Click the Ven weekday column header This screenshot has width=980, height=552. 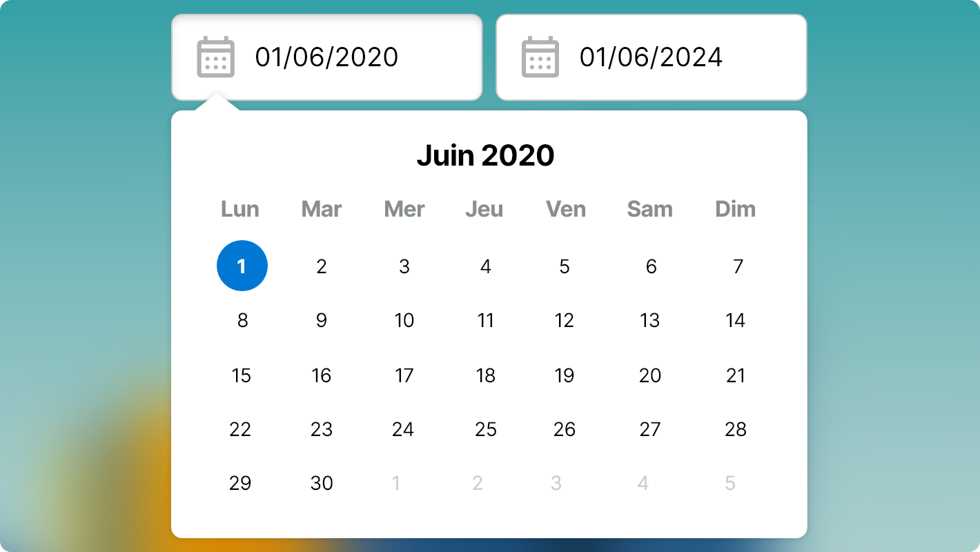tap(566, 209)
